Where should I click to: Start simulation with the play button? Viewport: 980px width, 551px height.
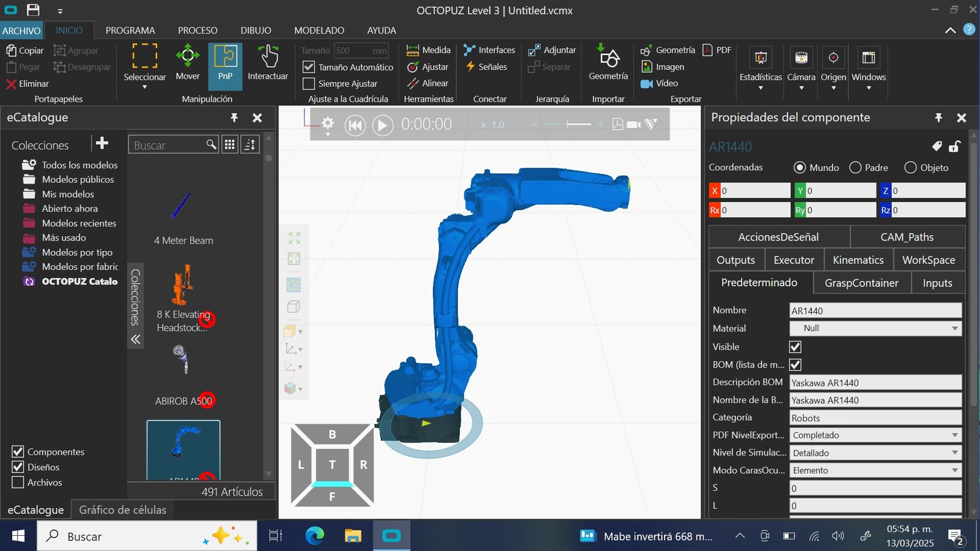383,125
